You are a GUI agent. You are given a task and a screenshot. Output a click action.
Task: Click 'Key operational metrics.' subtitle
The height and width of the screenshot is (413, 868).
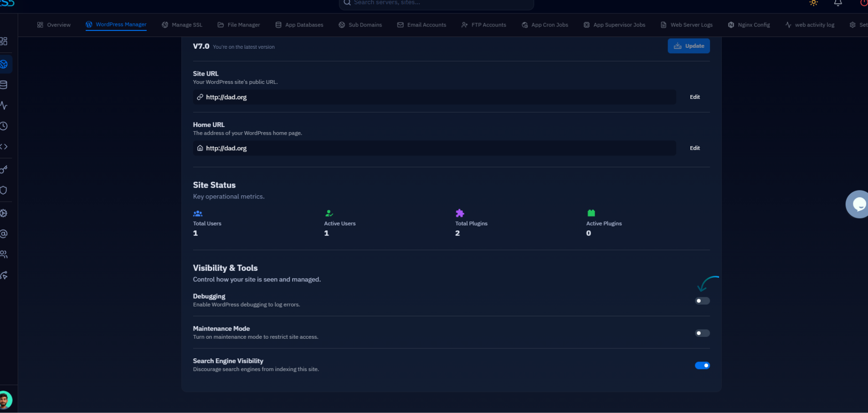[229, 197]
